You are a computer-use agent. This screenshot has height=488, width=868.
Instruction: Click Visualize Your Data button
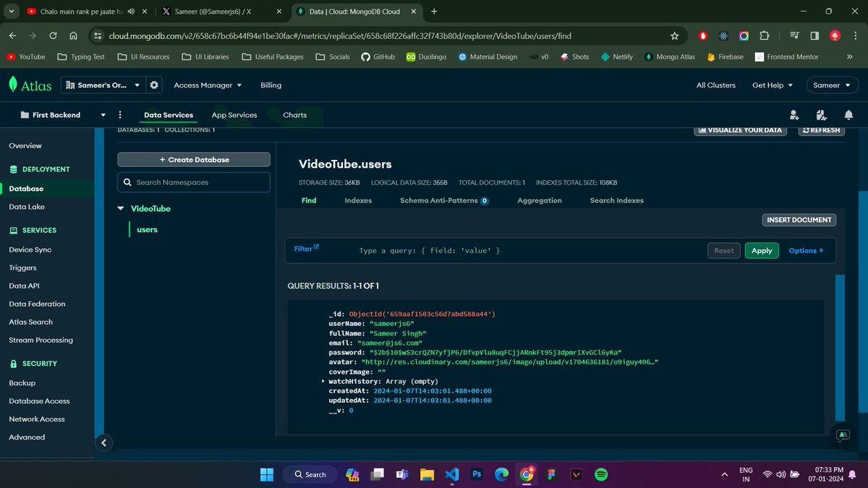(742, 130)
